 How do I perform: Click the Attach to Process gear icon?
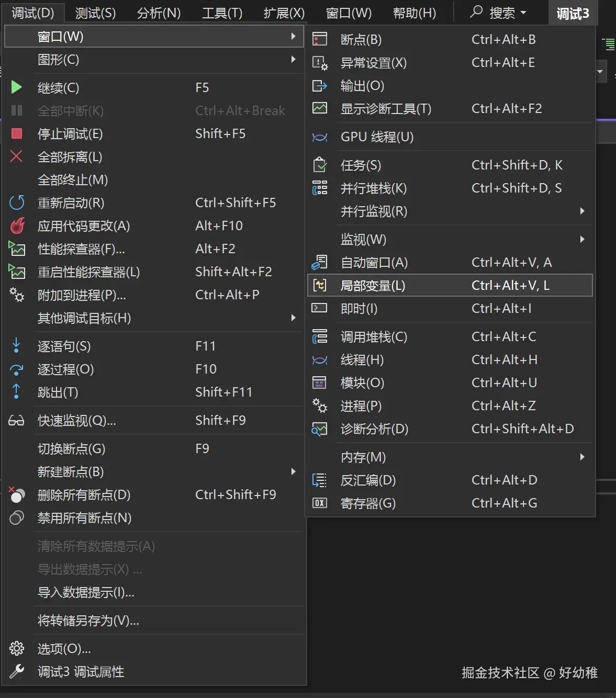[17, 296]
